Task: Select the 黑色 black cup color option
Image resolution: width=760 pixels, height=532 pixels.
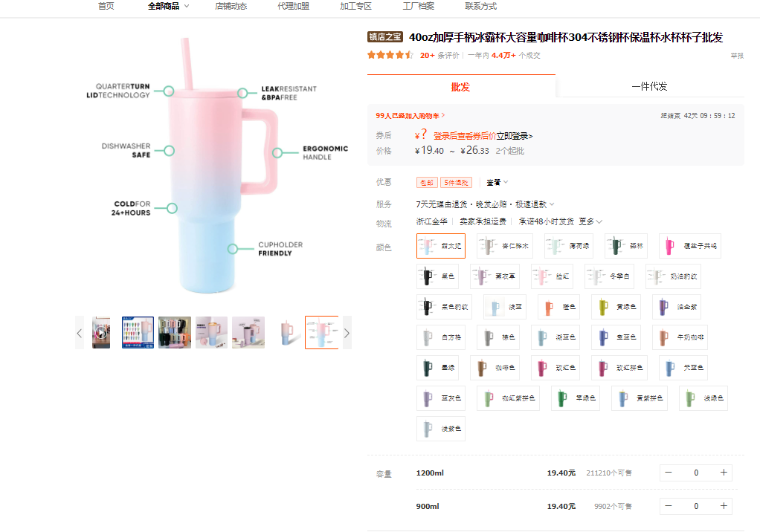Action: pyautogui.click(x=437, y=276)
